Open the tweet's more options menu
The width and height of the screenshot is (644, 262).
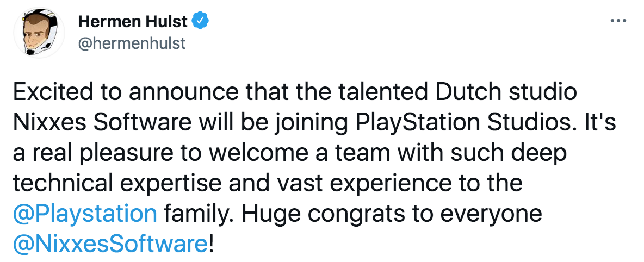tap(620, 21)
